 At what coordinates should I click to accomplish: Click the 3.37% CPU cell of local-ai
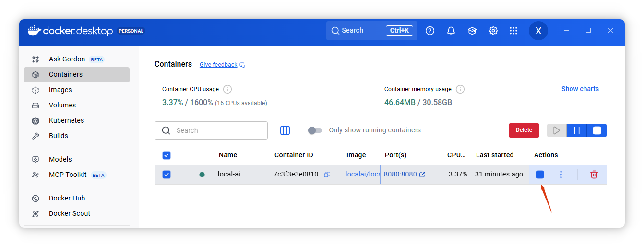458,174
